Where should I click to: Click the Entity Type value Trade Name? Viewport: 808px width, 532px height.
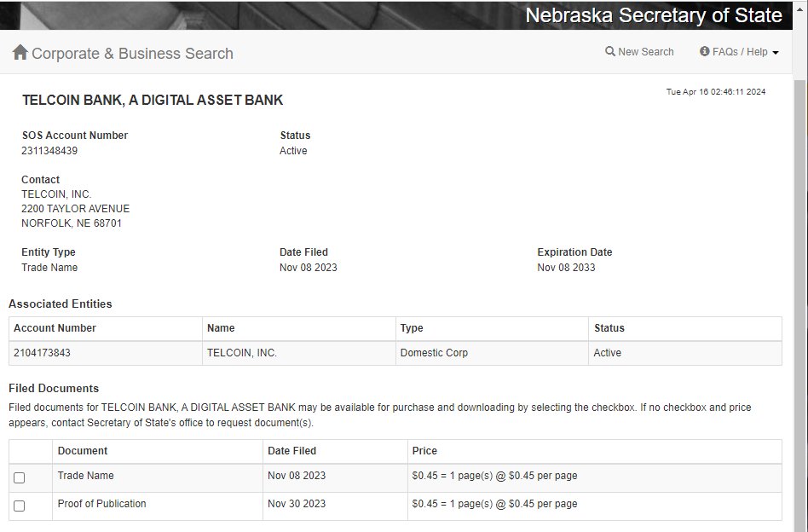point(49,268)
